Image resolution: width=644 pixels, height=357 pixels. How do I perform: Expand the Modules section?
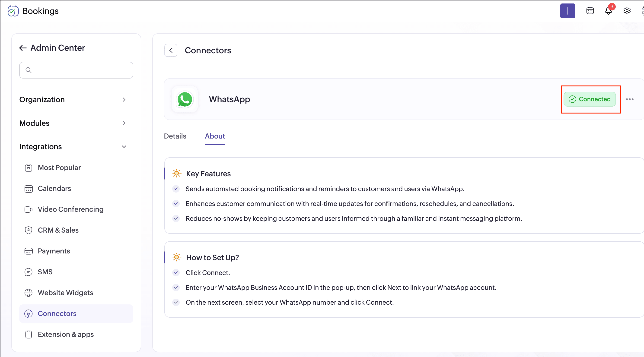pos(73,123)
